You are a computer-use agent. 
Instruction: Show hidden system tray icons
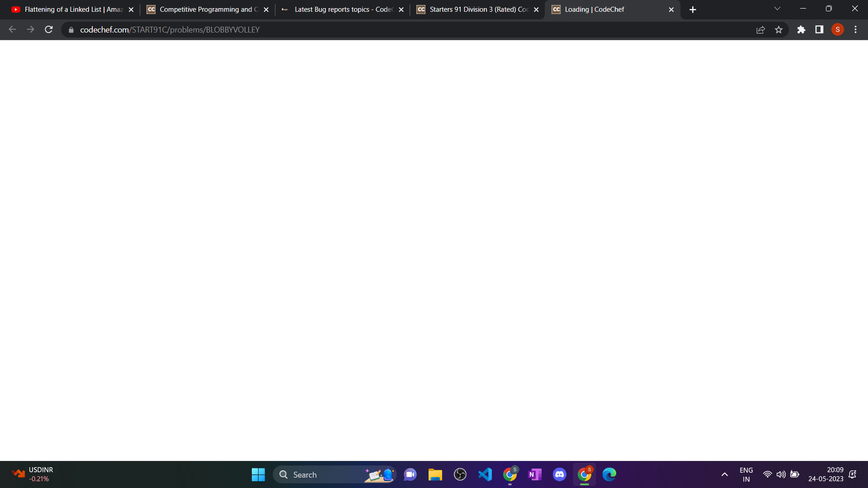point(724,474)
